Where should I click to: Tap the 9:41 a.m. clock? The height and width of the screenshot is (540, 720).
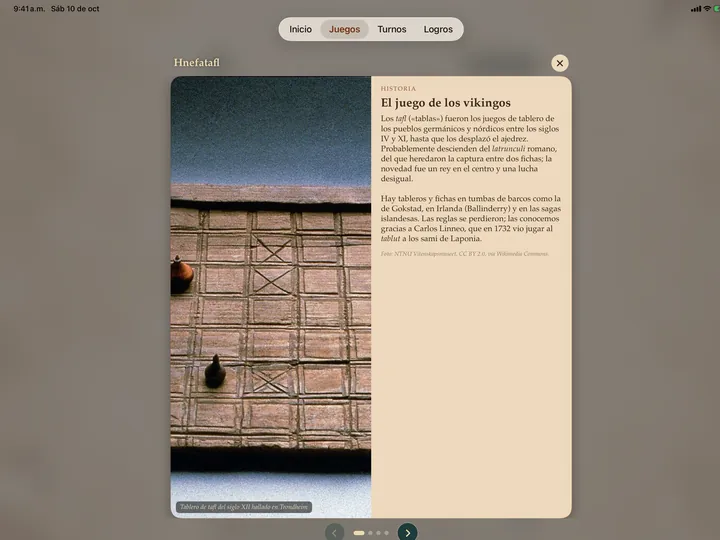(29, 9)
